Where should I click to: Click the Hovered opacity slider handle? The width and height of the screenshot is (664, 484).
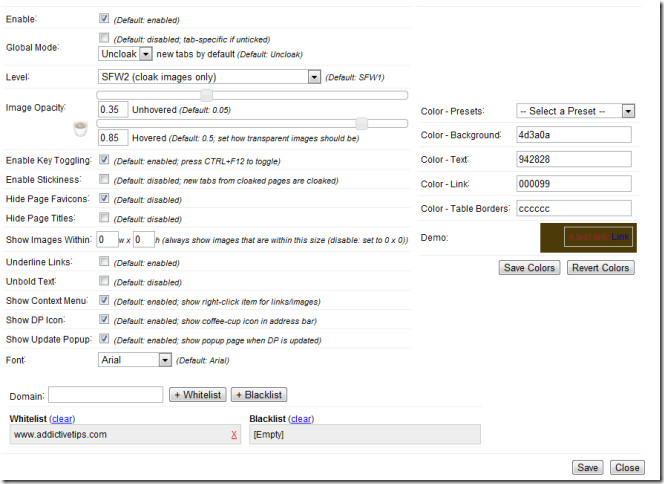tap(361, 124)
